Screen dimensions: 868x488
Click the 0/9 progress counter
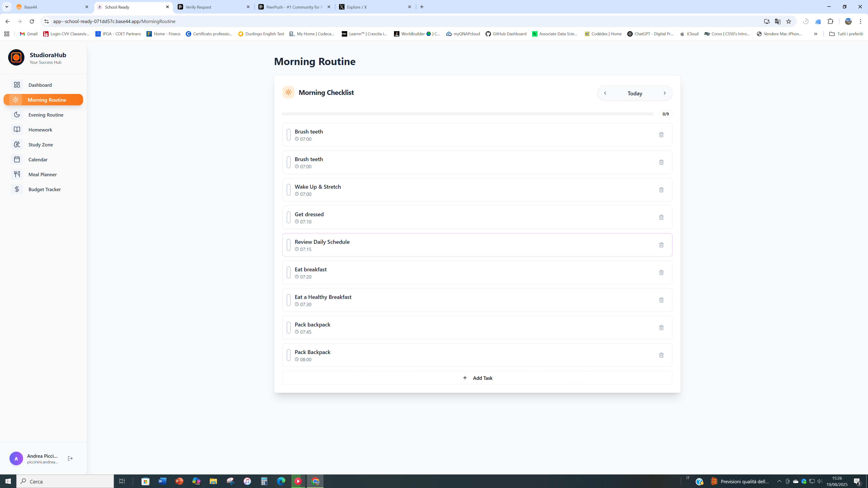665,114
